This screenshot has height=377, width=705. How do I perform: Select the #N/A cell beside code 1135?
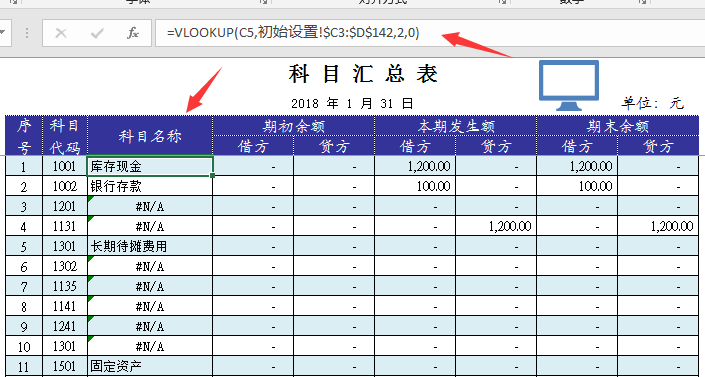coord(150,286)
